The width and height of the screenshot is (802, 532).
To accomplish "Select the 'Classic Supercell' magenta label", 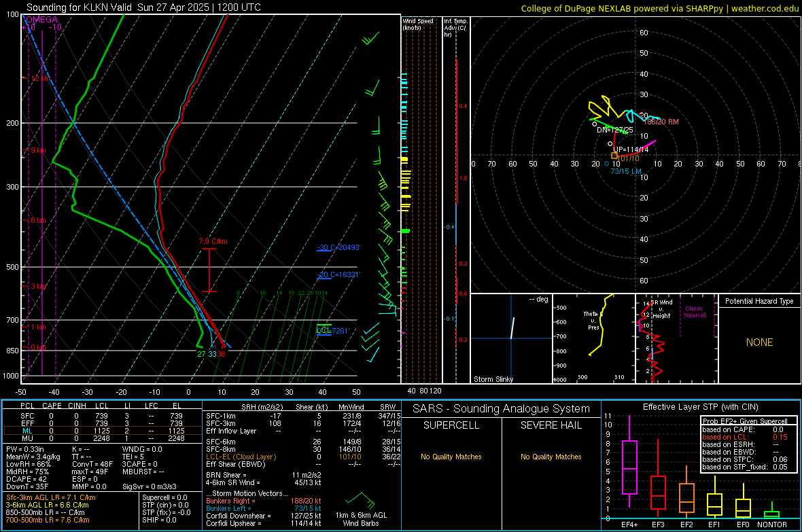I will coord(694,312).
